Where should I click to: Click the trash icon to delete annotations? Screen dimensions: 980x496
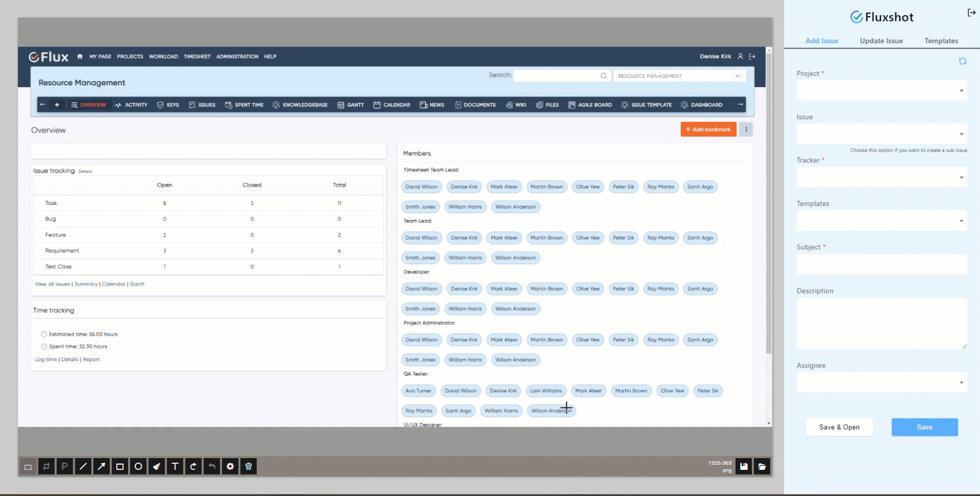pos(249,466)
